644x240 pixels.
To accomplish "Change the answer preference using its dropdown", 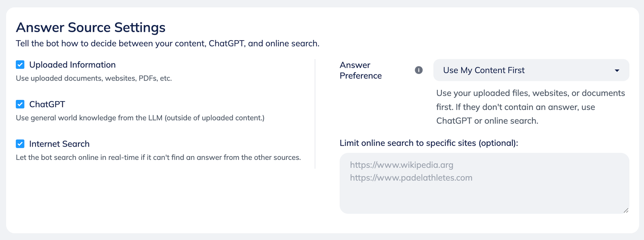I will pos(530,70).
